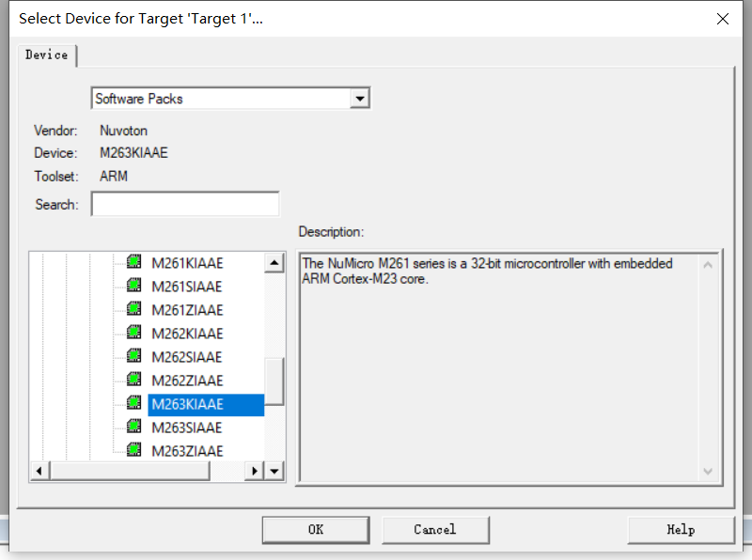Open Help for device selection
Viewport: 752px width, 560px height.
coord(681,530)
